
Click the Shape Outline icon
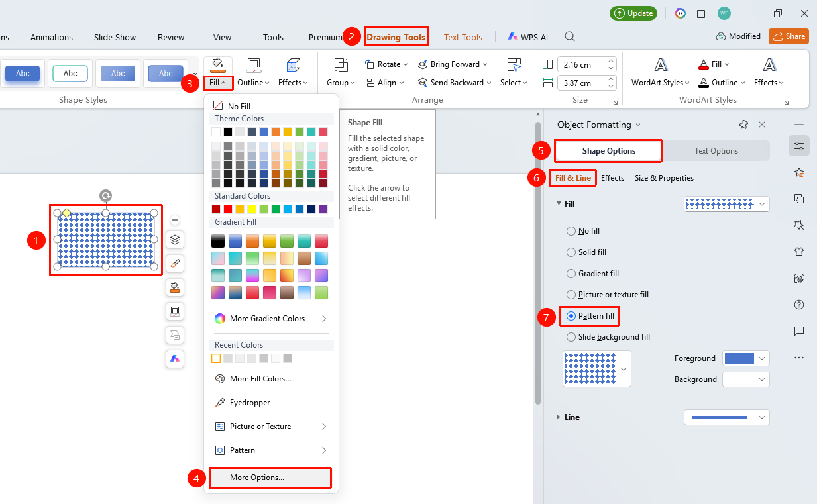point(253,65)
